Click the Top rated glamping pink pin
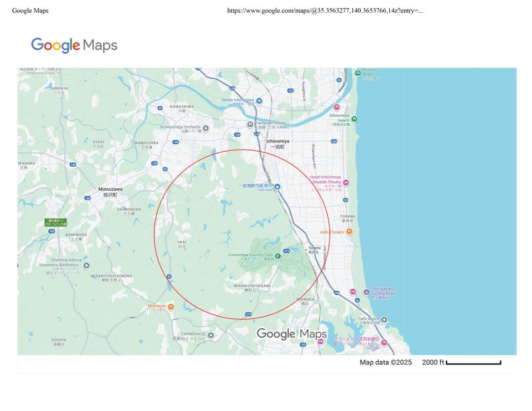Image resolution: width=532 pixels, height=411 pixels. click(384, 342)
